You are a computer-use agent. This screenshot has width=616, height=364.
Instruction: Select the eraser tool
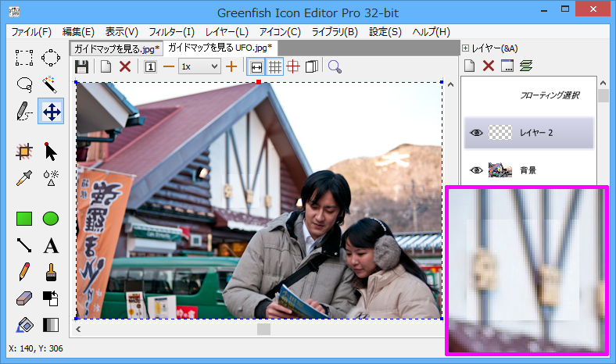24,298
